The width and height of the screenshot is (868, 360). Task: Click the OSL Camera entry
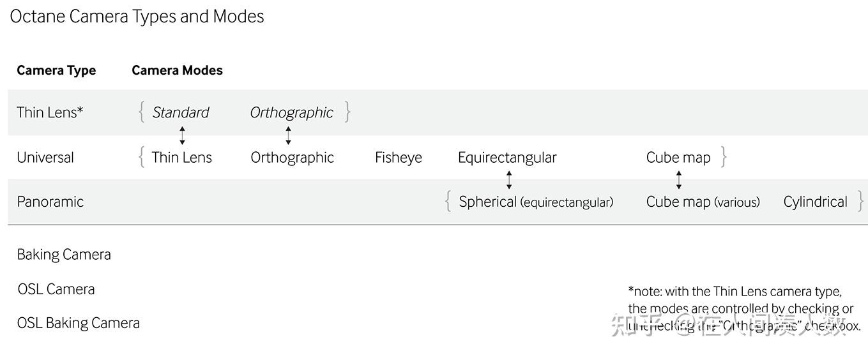pyautogui.click(x=56, y=289)
